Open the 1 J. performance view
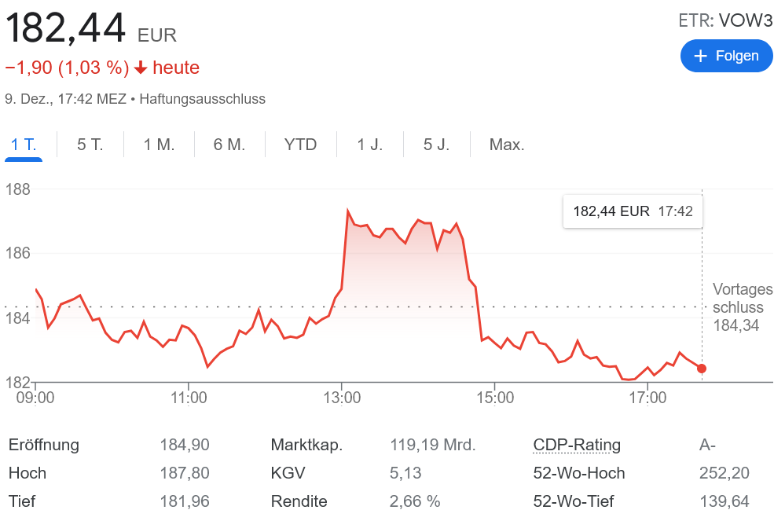This screenshot has height=532, width=774. click(x=369, y=145)
